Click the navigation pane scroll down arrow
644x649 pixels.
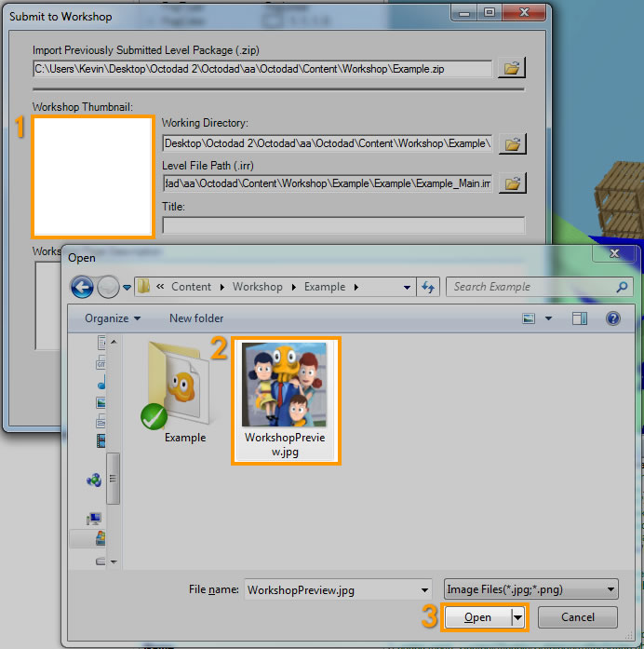point(114,561)
